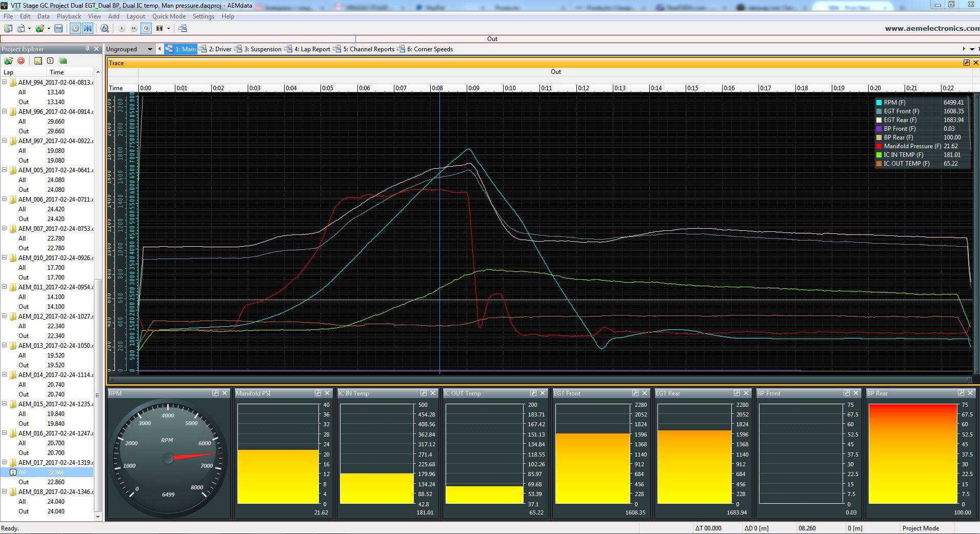Collapse the AEM_018_2017-02-24-1346 session
Image resolution: width=980 pixels, height=534 pixels.
[x=5, y=491]
